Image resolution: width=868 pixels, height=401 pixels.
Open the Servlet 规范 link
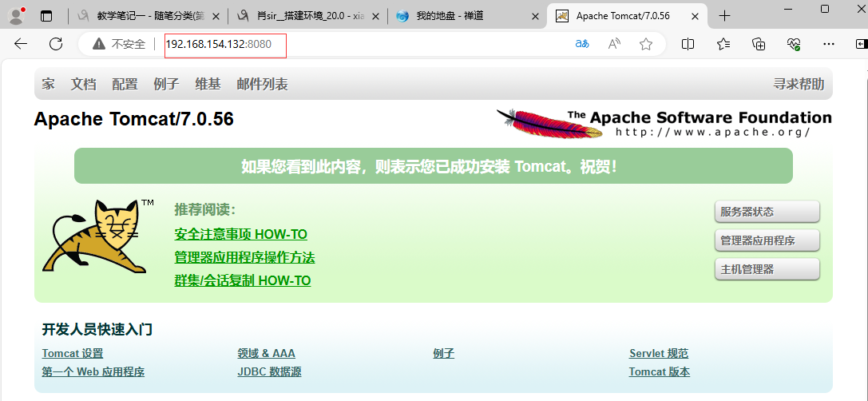(x=659, y=353)
